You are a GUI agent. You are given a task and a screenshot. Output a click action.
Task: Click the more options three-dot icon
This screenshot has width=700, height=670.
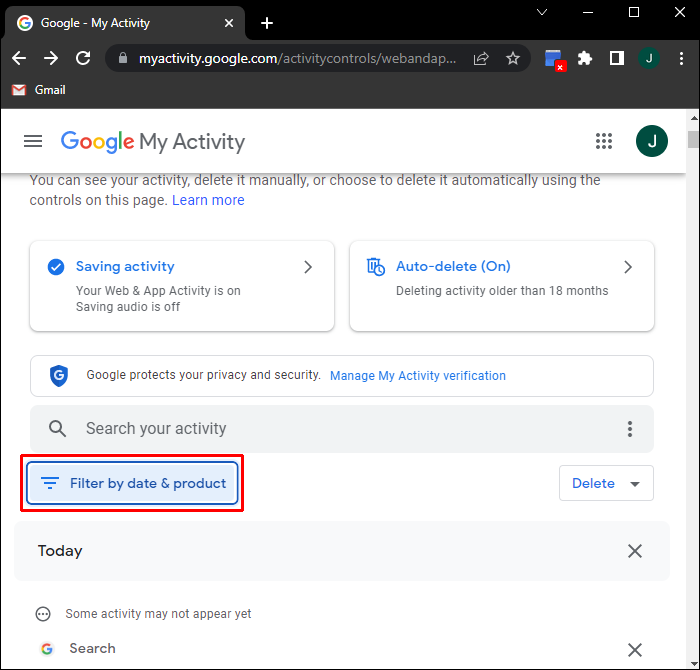[x=630, y=429]
